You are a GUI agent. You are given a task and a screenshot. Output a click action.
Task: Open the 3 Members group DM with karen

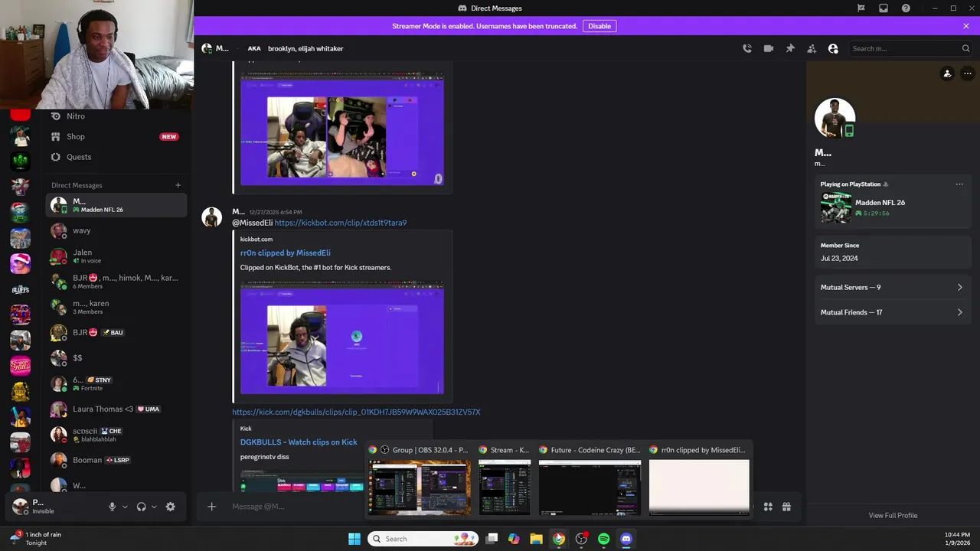tap(116, 307)
